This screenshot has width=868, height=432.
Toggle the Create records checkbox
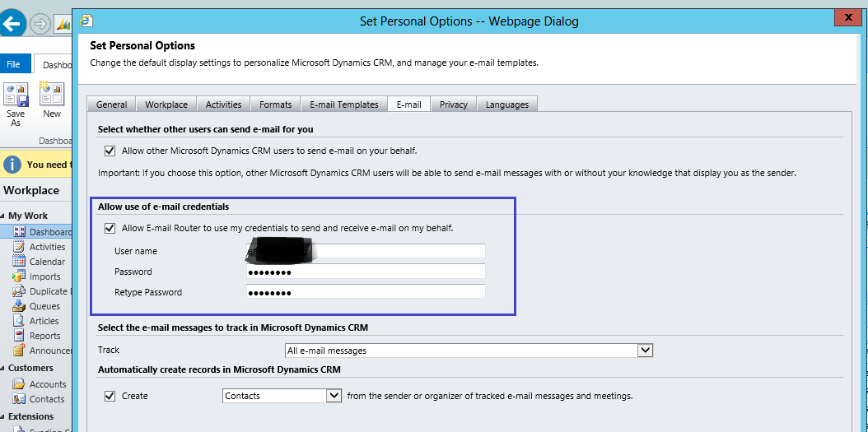(110, 396)
